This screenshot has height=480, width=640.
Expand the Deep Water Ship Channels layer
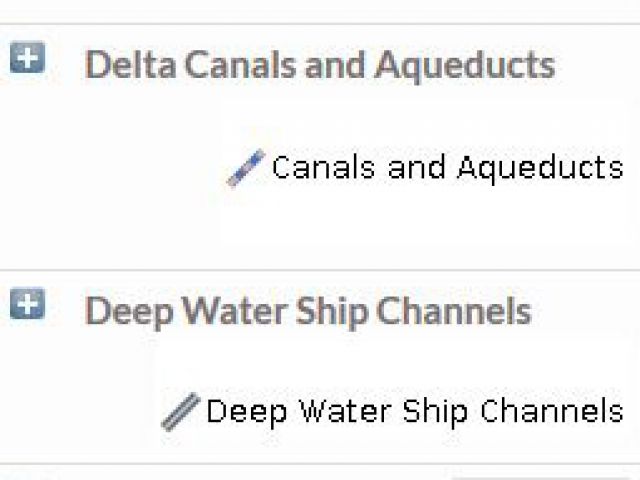point(27,303)
